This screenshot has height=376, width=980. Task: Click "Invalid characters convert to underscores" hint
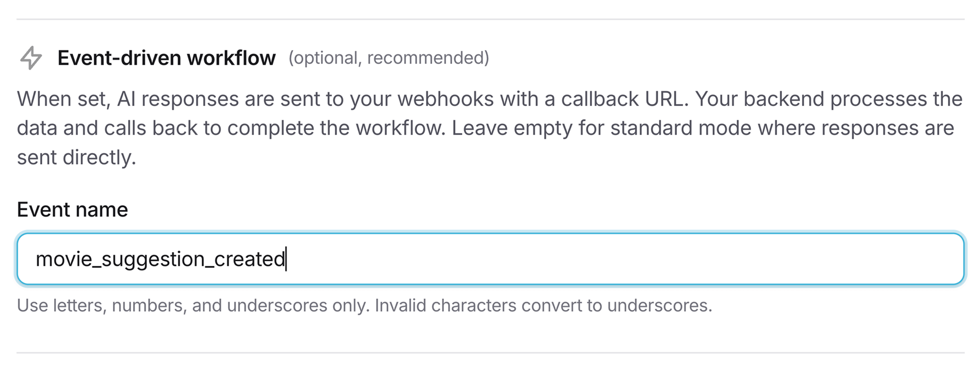point(543,306)
